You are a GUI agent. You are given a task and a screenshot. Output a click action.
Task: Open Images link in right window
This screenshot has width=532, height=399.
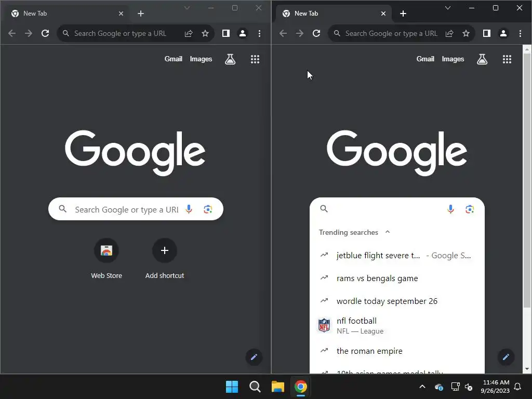pos(453,59)
